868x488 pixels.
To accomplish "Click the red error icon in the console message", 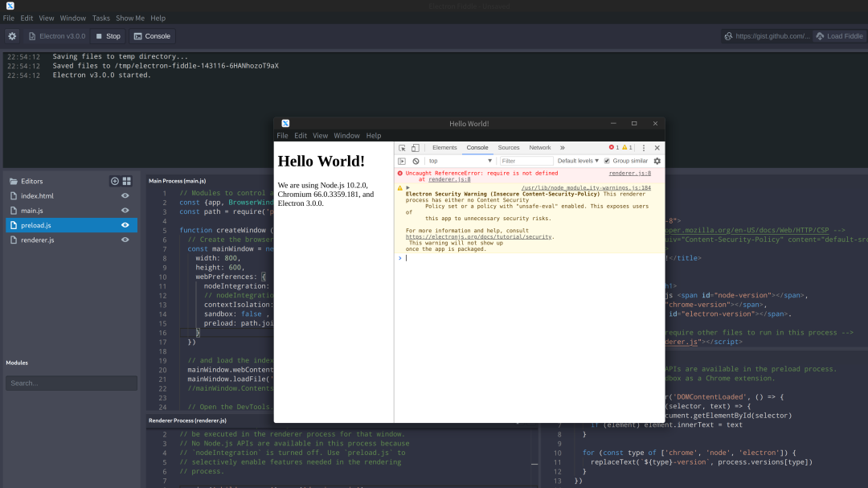I will tap(399, 174).
